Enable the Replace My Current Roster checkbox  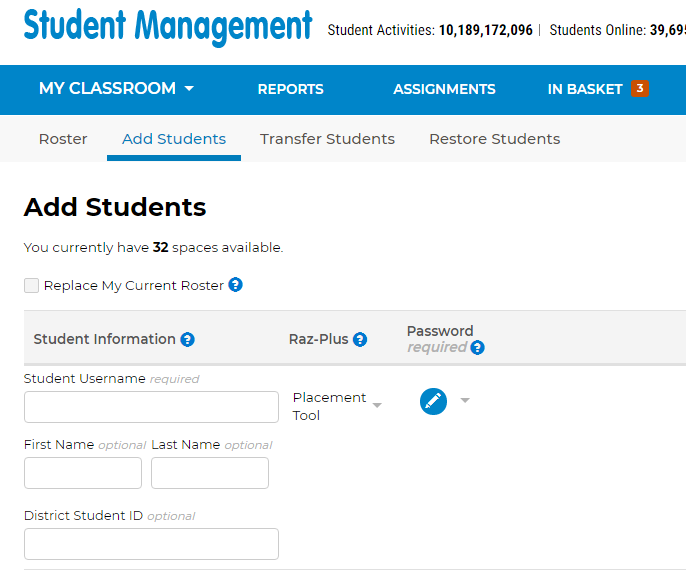coord(32,285)
